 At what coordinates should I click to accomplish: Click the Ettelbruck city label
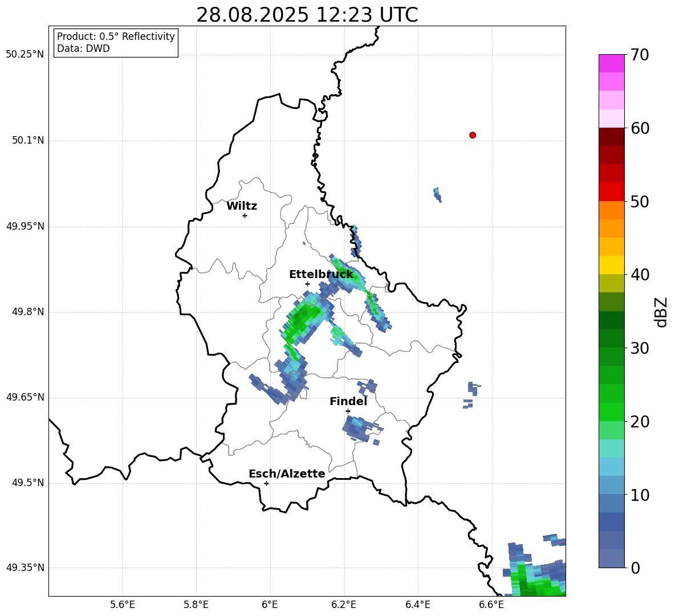coord(321,275)
